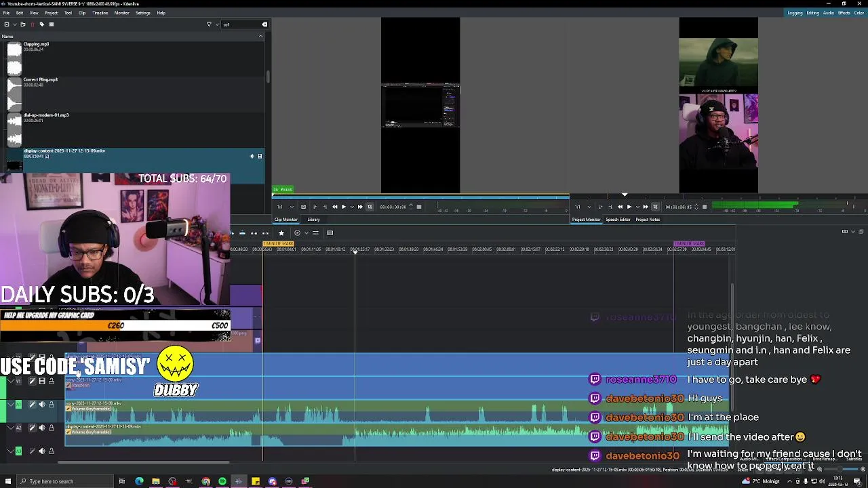Click the red Delete Clip icon

[x=33, y=24]
